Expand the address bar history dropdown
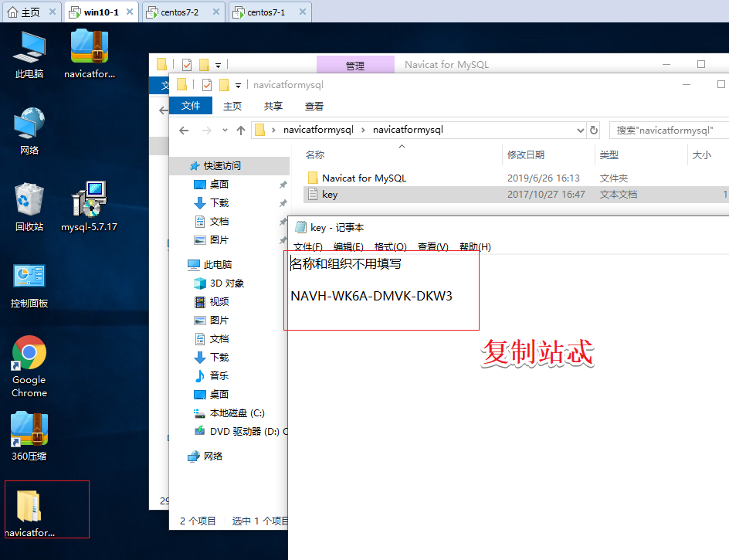The height and width of the screenshot is (560, 729). [580, 131]
